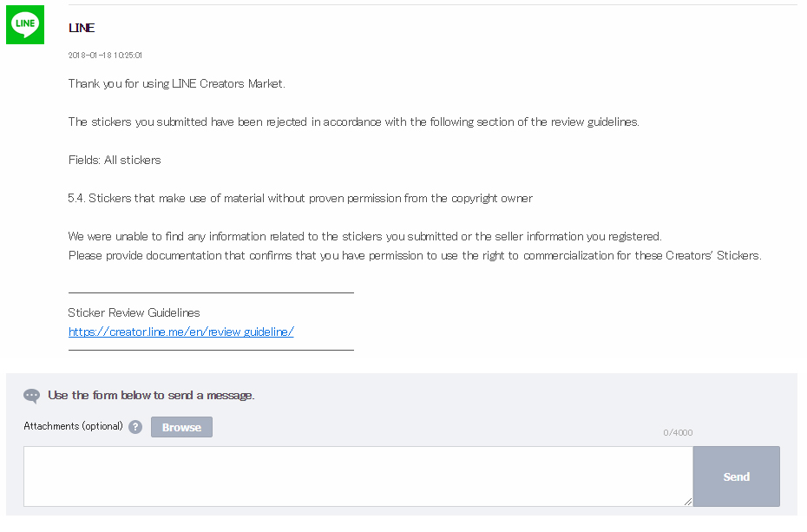The width and height of the screenshot is (807, 532).
Task: Open the creator.line.me review guideline link
Action: click(181, 332)
